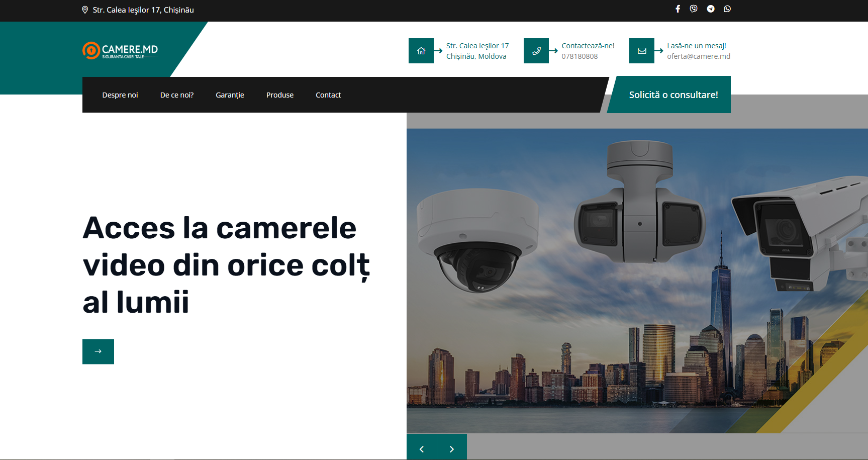This screenshot has height=460, width=868.
Task: Navigate to the Contact page
Action: (x=328, y=95)
